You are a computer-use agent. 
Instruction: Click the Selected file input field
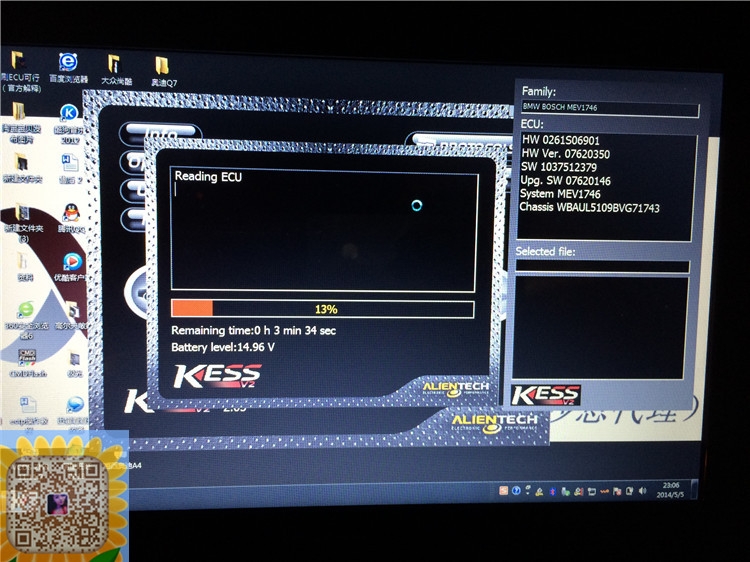(603, 266)
